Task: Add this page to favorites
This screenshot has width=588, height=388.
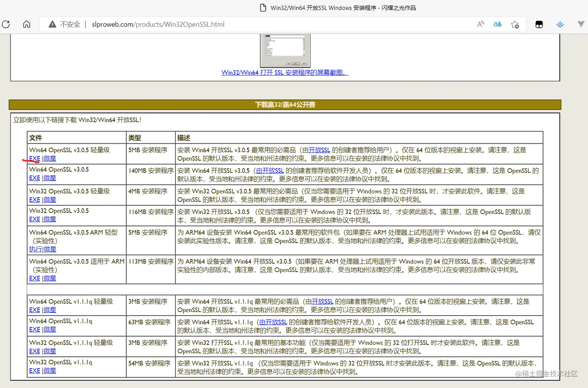Action: tap(515, 25)
